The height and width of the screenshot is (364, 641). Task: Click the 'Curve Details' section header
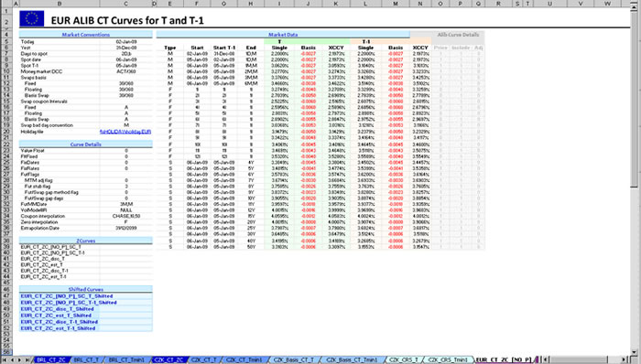(86, 145)
